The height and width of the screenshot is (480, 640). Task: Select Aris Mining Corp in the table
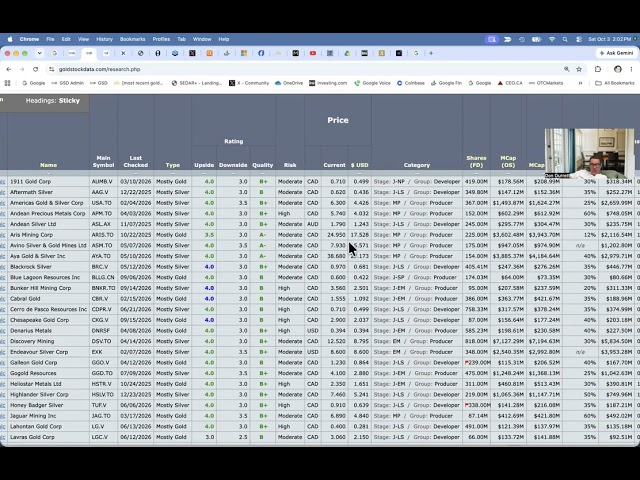[31, 235]
